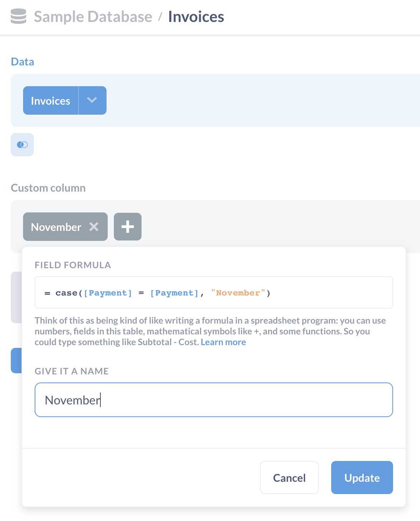Click the first [Payment] field token
The width and height of the screenshot is (420, 521).
(x=108, y=293)
